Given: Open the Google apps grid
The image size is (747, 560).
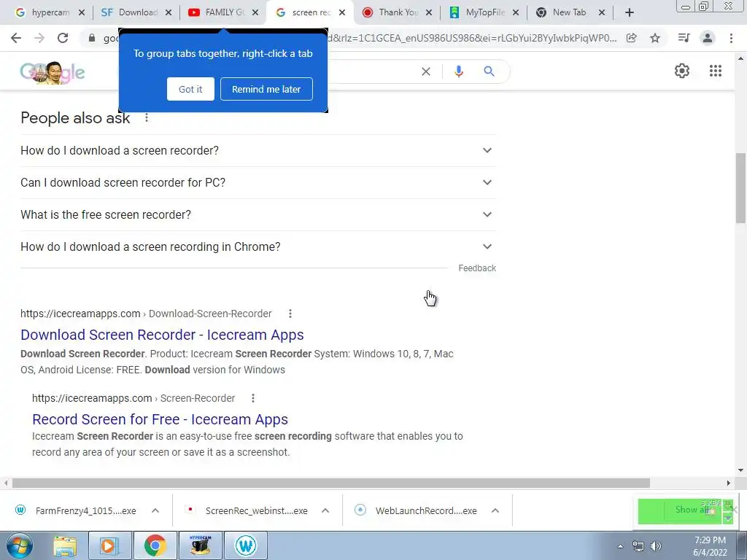Looking at the screenshot, I should click(716, 71).
